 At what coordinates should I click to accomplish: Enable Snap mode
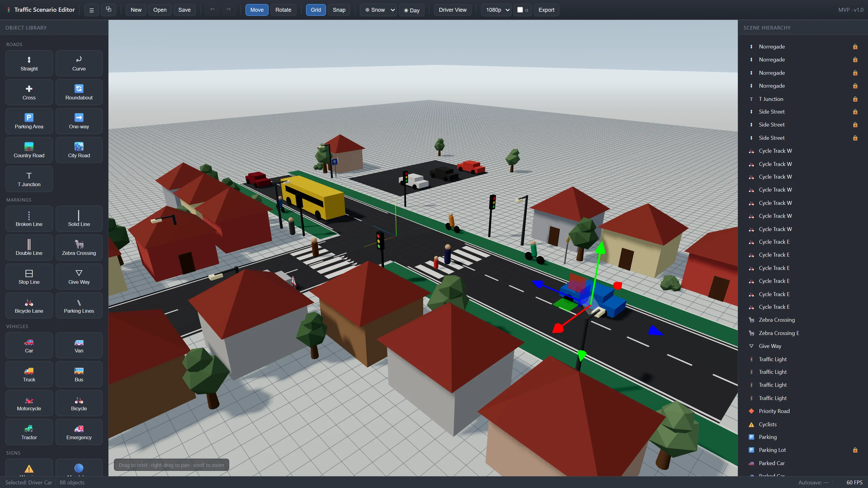(339, 10)
